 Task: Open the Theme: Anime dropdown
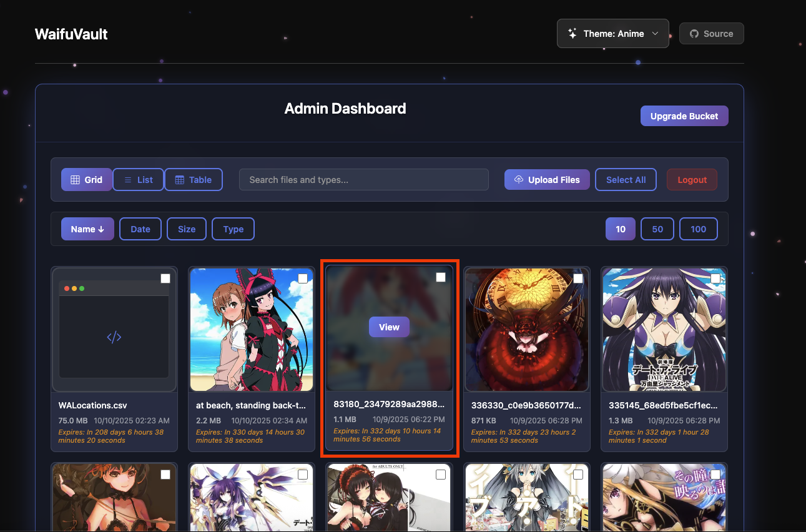point(612,34)
